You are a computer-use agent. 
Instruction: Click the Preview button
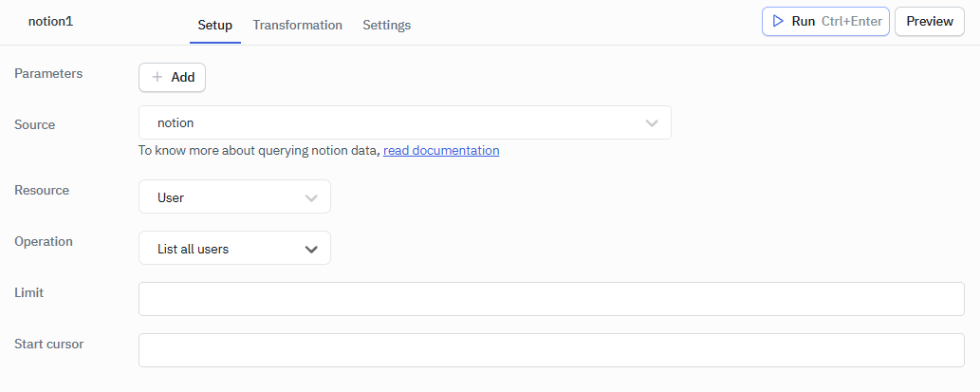click(930, 22)
